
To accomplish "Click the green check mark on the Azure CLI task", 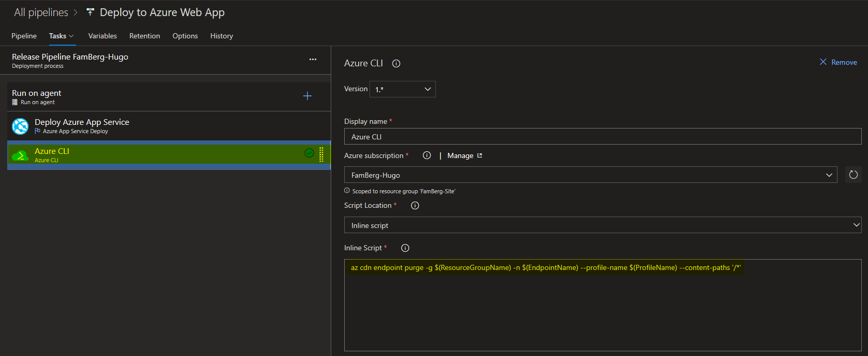I will click(309, 153).
